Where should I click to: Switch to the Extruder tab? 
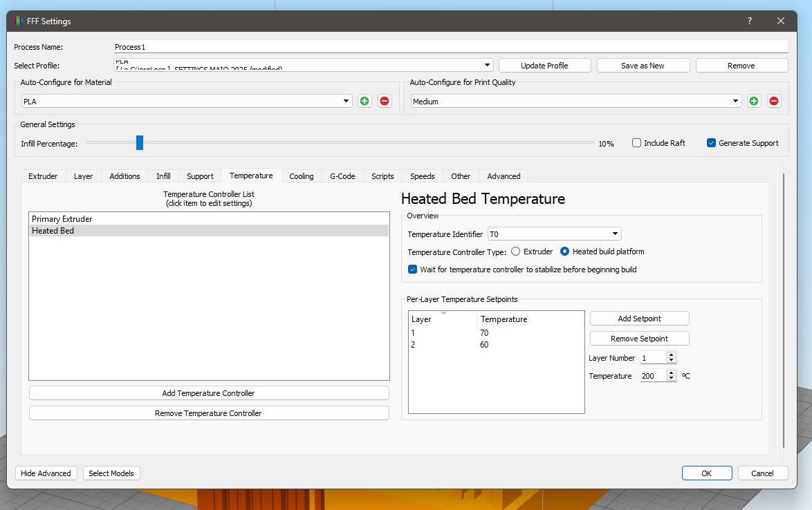point(43,176)
